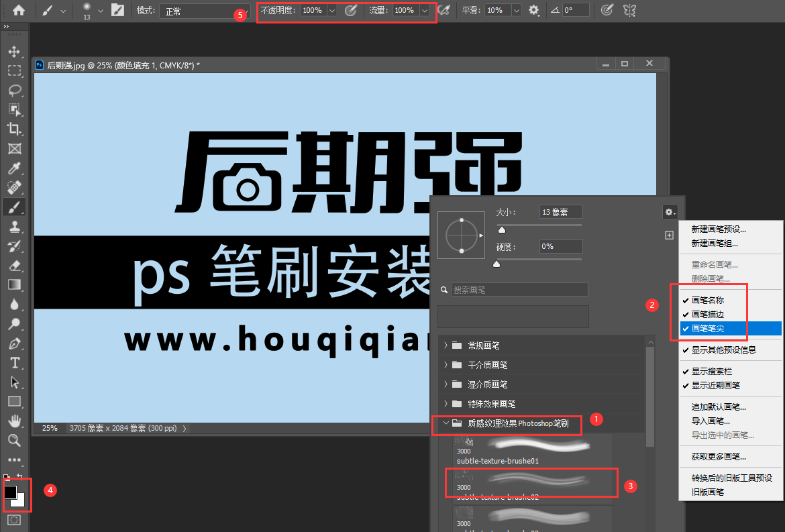This screenshot has height=532, width=785.
Task: Open the Edit Toolbar three-dots menu
Action: 15,460
